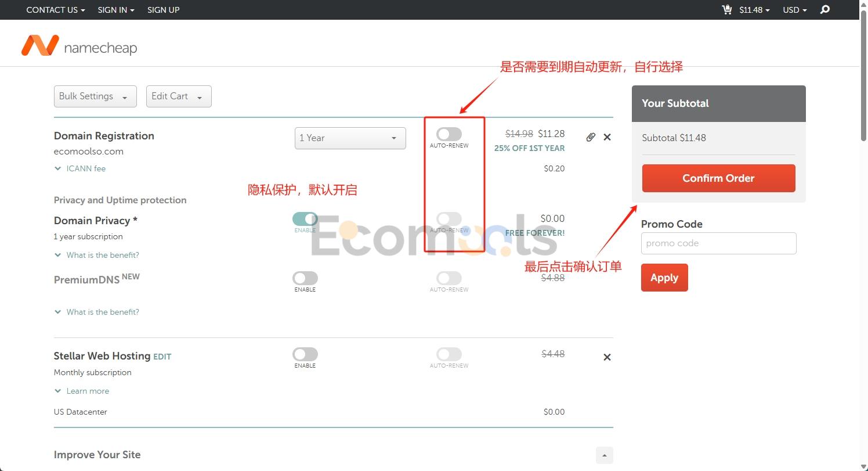Viewport: 868px width, 471px height.
Task: Remove Stellar Web Hosting with X icon
Action: [607, 357]
